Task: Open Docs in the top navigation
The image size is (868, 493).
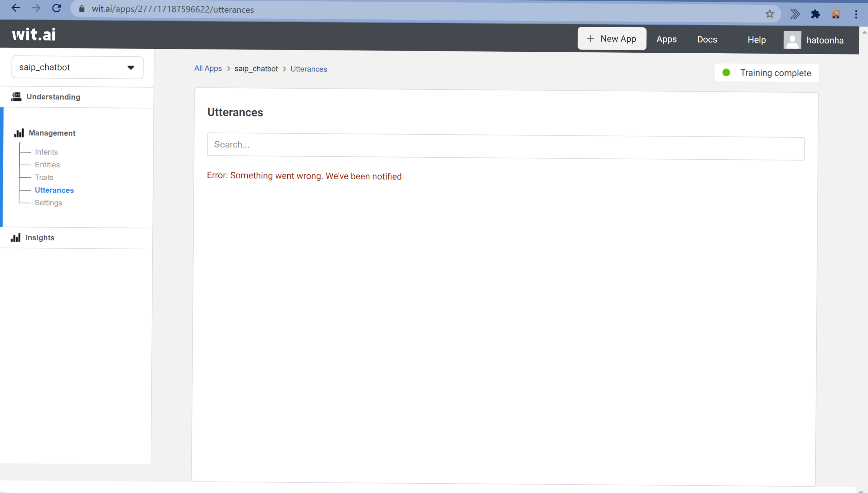Action: point(707,40)
